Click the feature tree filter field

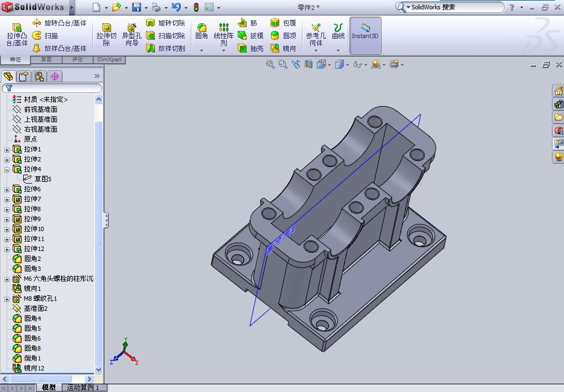(52, 88)
